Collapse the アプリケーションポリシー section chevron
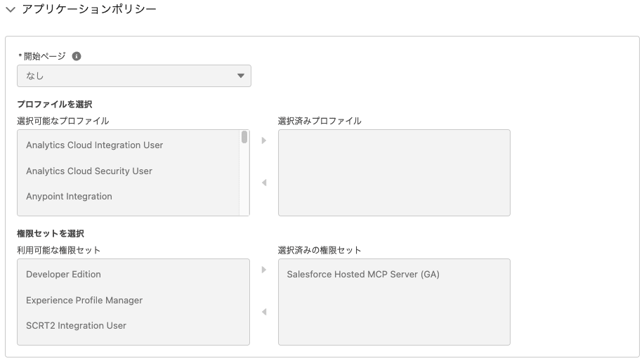 [11, 10]
